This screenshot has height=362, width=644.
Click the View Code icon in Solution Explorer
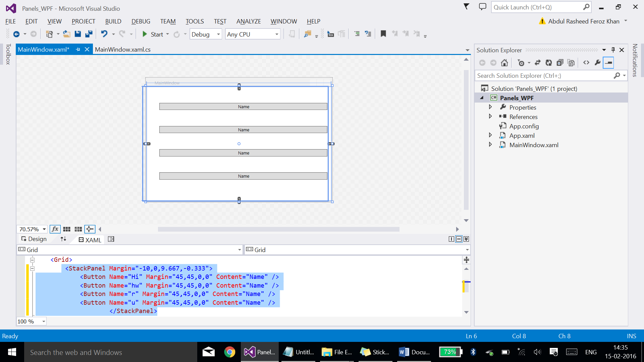click(x=586, y=63)
